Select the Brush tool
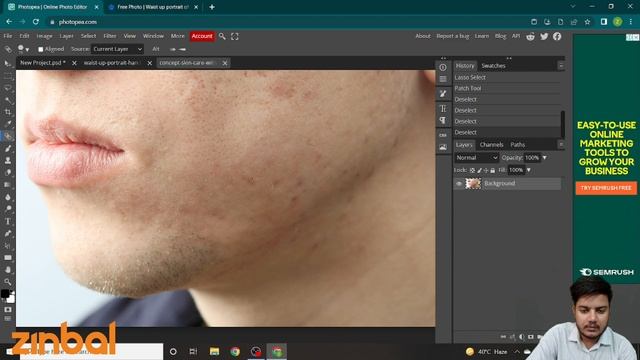The width and height of the screenshot is (640, 360). coord(7,148)
